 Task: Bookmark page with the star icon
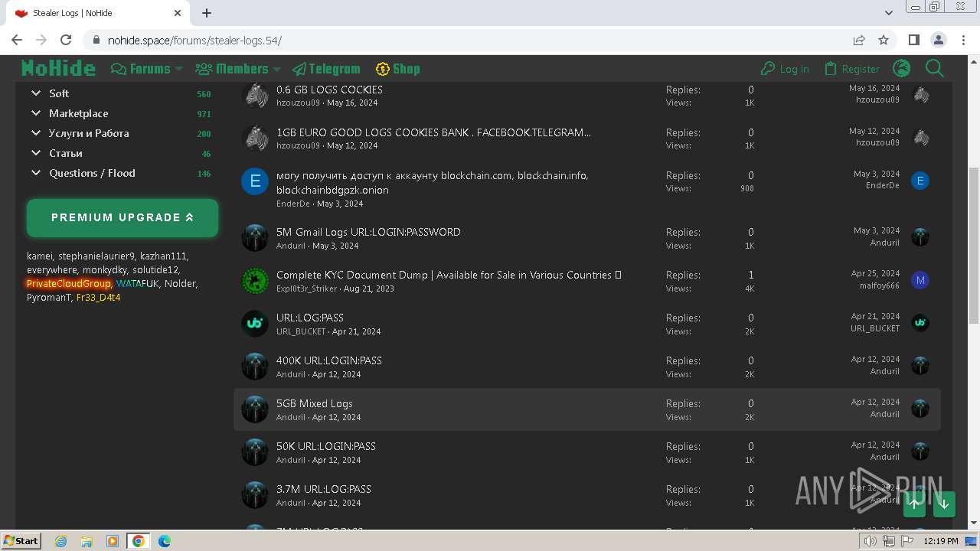tap(884, 40)
